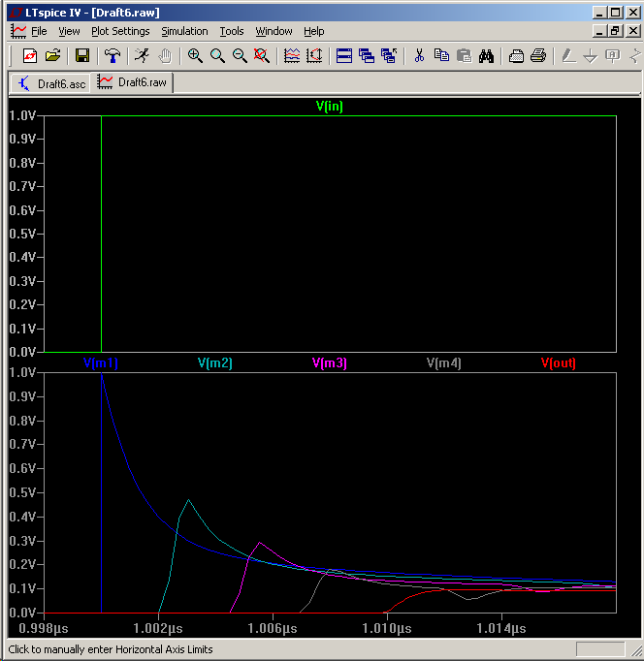The image size is (644, 661).
Task: Click the Copy toolbar icon
Action: pos(441,55)
